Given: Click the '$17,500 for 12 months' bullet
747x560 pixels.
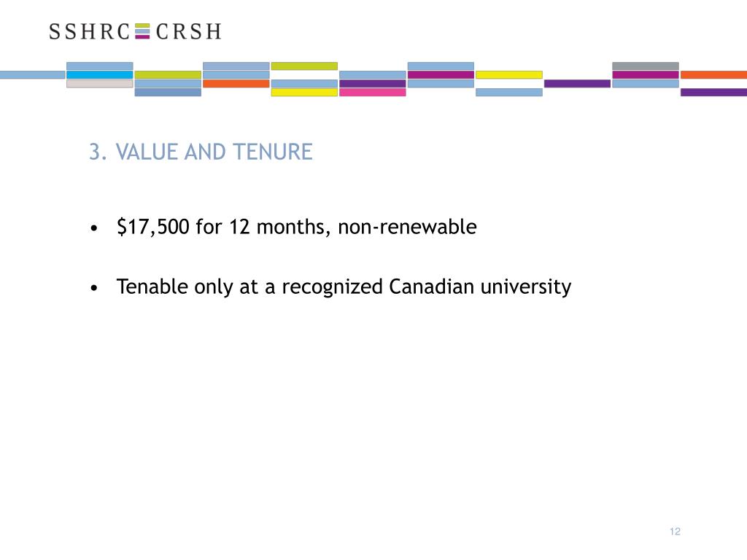Looking at the screenshot, I should (296, 227).
